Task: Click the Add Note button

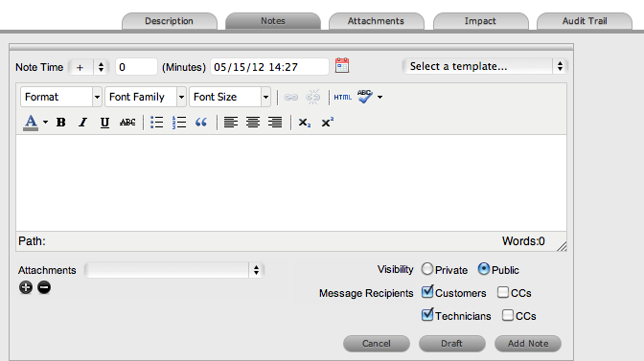Action: click(528, 344)
